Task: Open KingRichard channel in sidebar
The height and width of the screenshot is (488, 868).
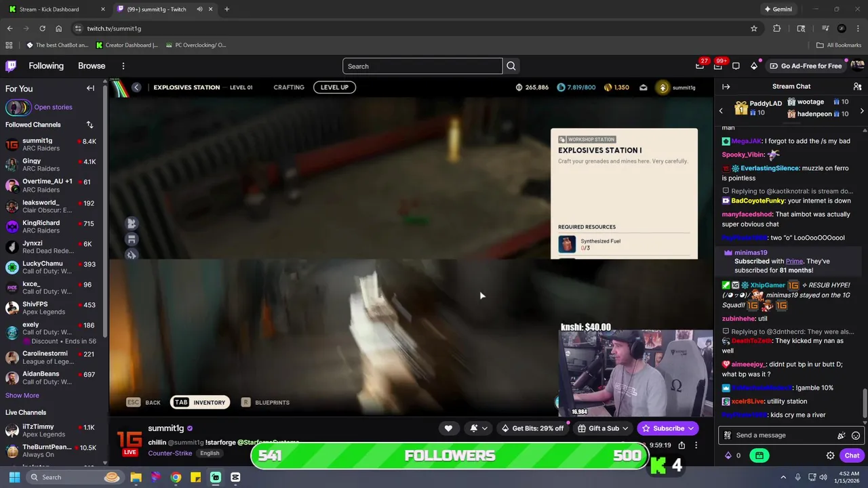Action: pyautogui.click(x=53, y=226)
